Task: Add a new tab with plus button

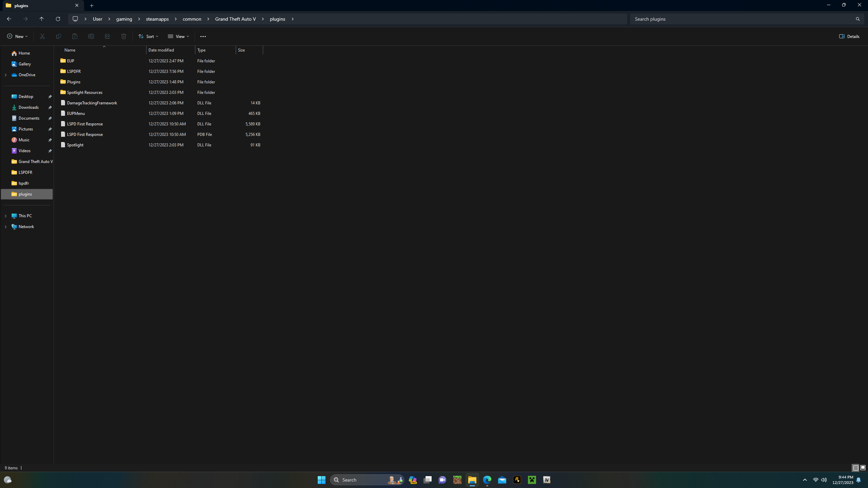Action: pyautogui.click(x=92, y=5)
